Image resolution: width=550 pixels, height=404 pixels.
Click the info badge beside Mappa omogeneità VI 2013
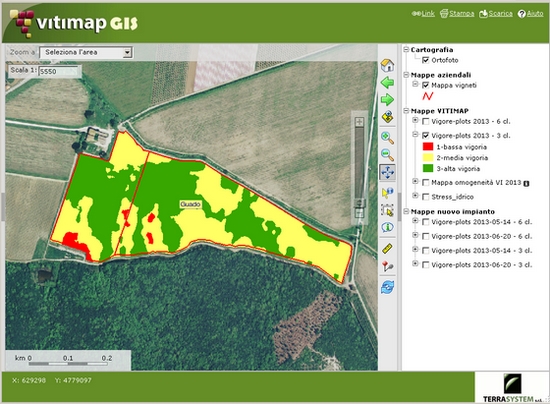click(526, 183)
